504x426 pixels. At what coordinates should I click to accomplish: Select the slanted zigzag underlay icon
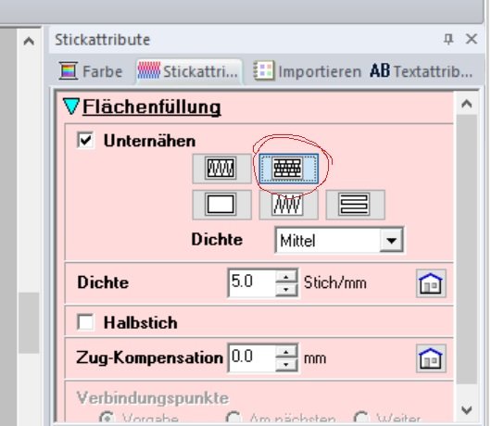[x=289, y=205]
